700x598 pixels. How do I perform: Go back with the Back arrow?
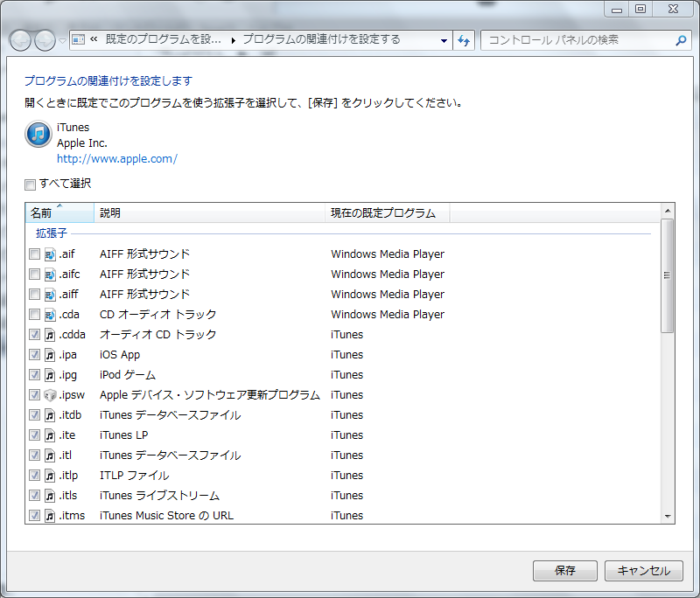click(20, 41)
